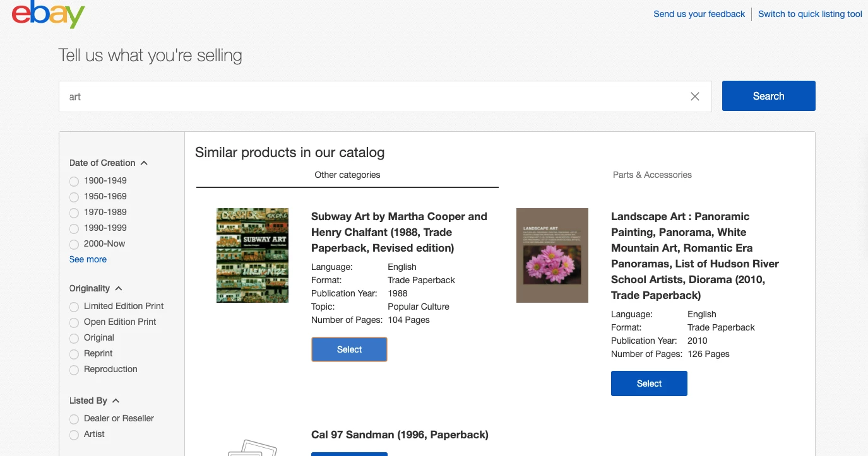868x456 pixels.
Task: Choose the 1990-1999 date range
Action: pyautogui.click(x=74, y=228)
